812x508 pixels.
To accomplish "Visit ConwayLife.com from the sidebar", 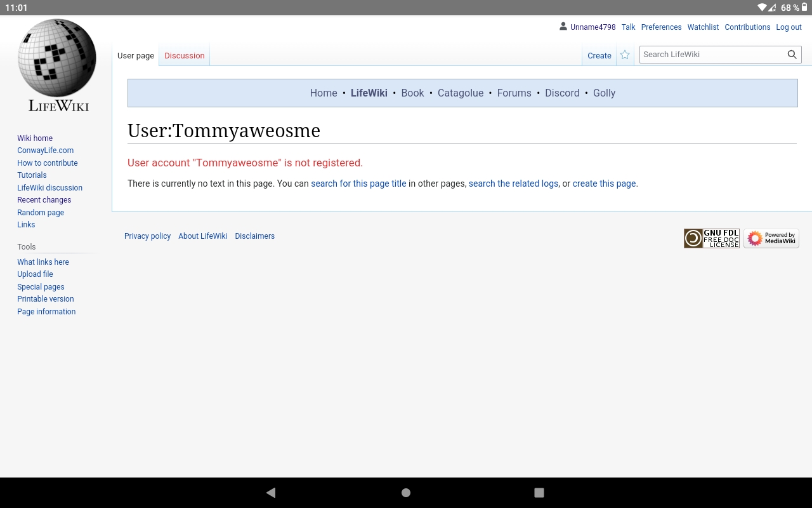I will pyautogui.click(x=46, y=150).
